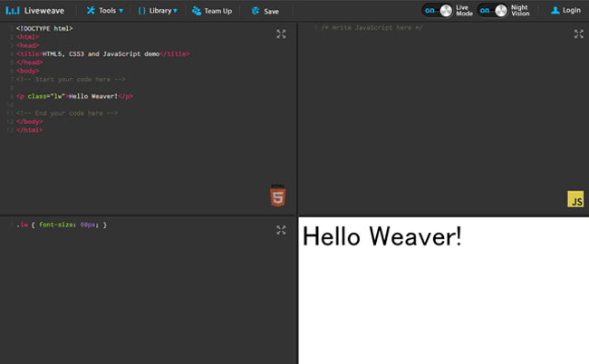
Task: Expand the CSS editor pane fullscreen
Action: pos(281,230)
